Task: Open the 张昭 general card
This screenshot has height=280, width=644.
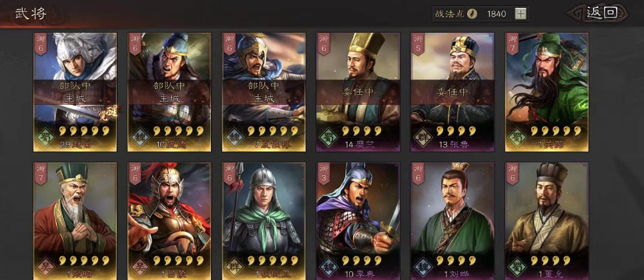Action: click(75, 221)
